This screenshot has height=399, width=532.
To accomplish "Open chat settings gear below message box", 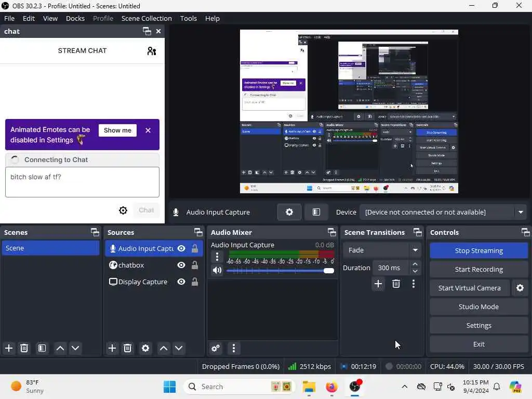I will pos(123,210).
